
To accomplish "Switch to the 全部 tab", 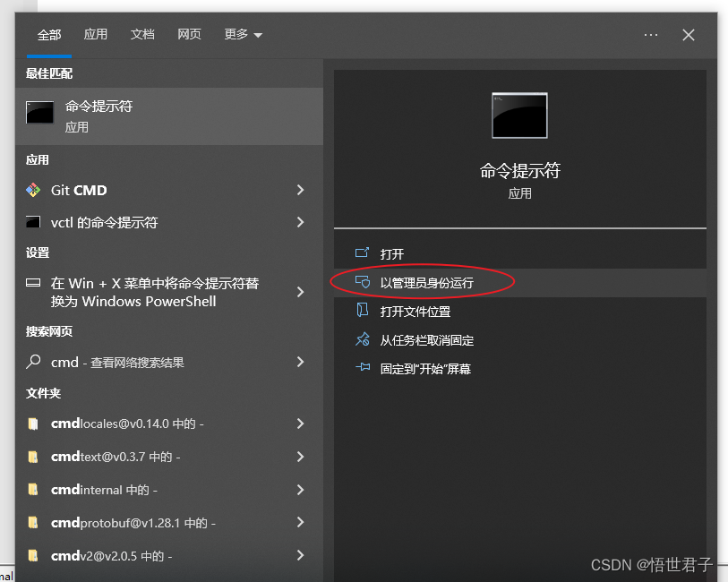I will (49, 35).
